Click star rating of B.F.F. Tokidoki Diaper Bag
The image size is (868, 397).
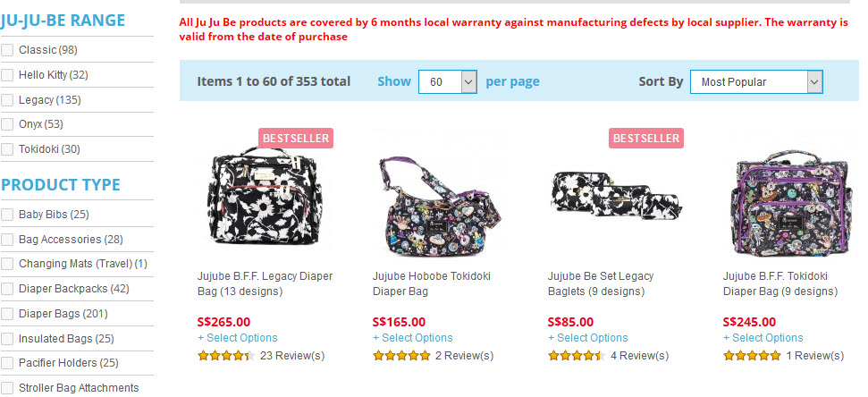[752, 356]
